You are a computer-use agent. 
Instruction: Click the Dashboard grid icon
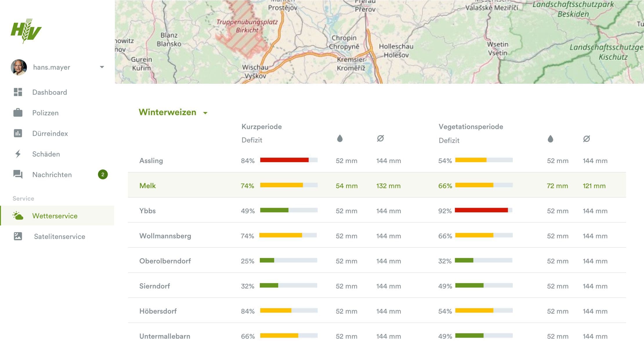tap(18, 92)
